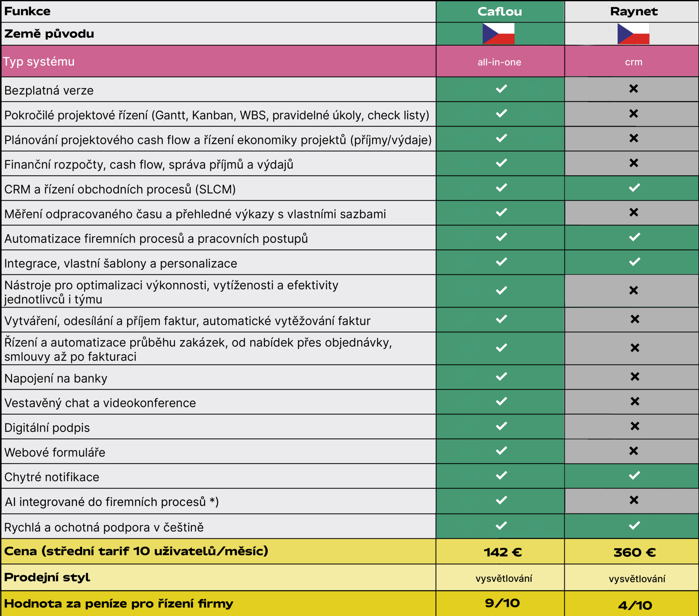Select the Raynet column header

[633, 12]
